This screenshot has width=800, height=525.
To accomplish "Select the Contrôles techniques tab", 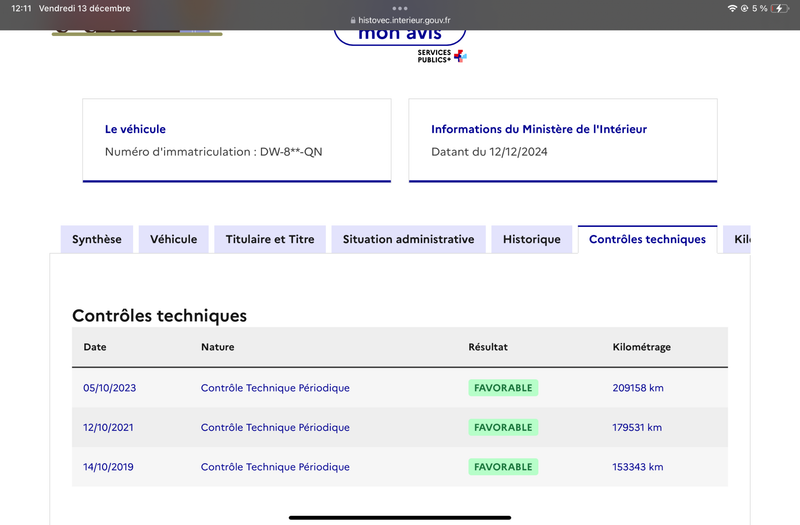I will point(647,239).
